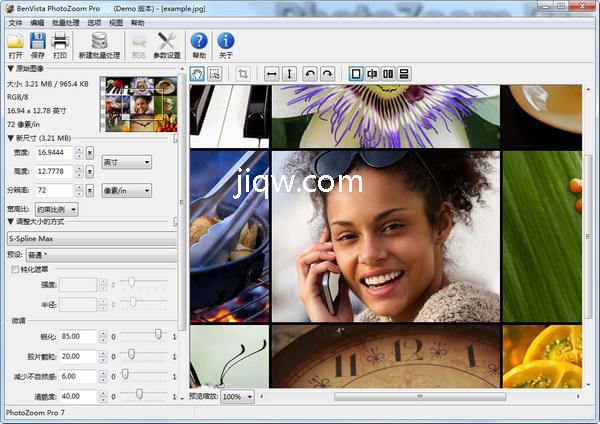Select the hand pan tool
This screenshot has height=424, width=600.
point(197,74)
